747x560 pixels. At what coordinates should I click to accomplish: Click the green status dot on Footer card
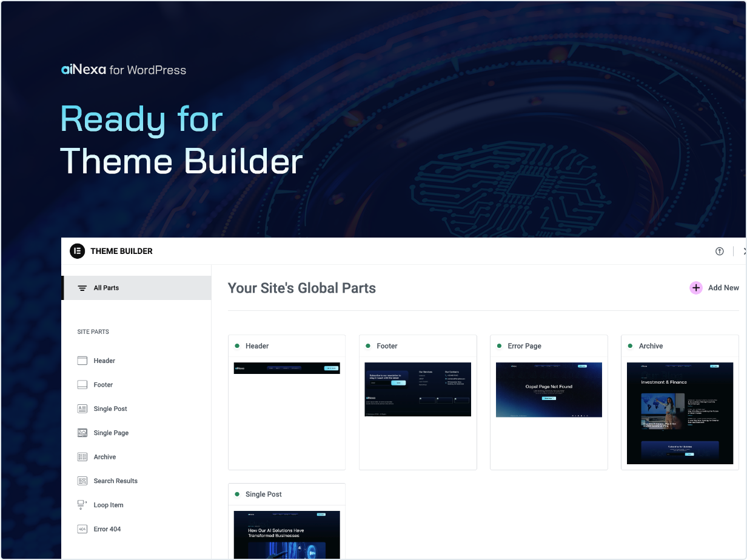pyautogui.click(x=368, y=346)
